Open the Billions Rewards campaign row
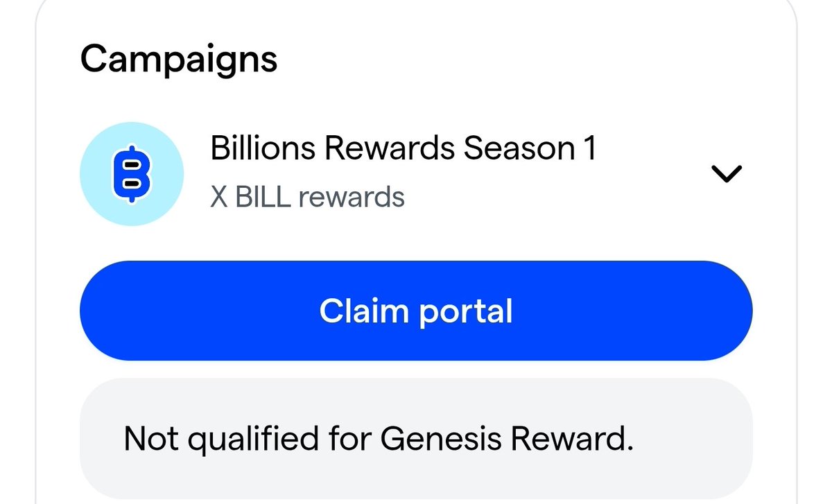The width and height of the screenshot is (832, 504). click(x=416, y=174)
